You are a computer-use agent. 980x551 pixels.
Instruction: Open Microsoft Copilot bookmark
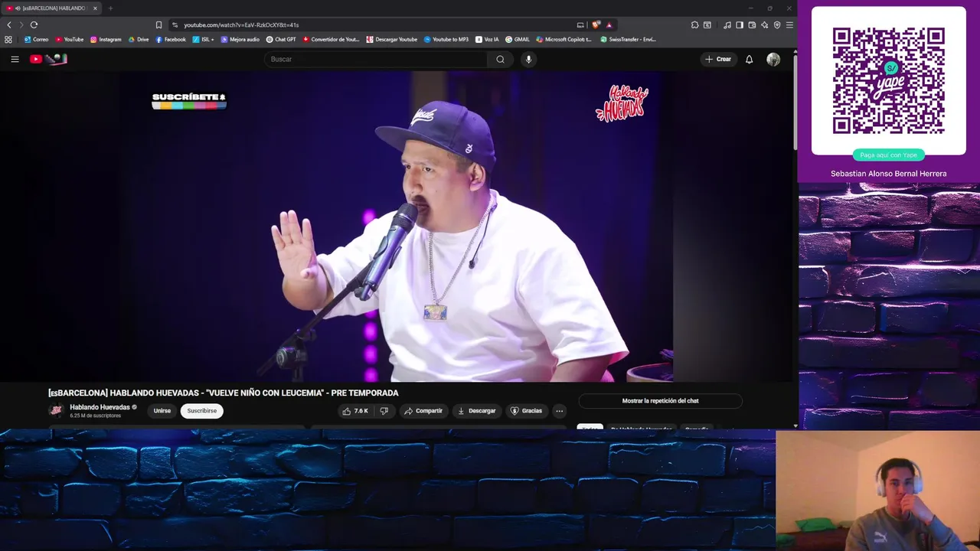point(564,39)
